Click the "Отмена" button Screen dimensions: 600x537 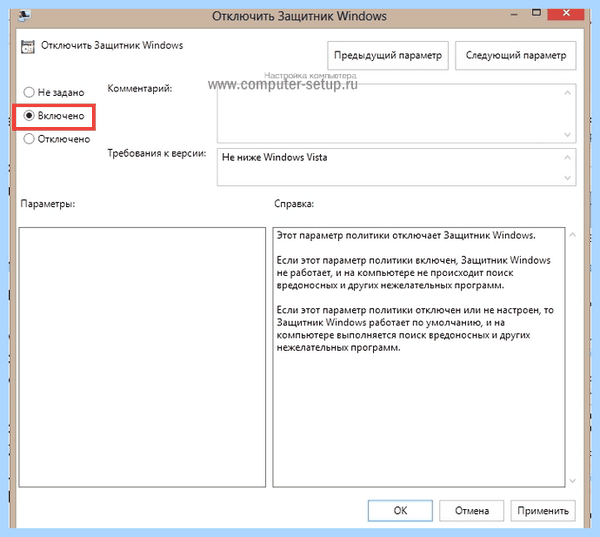click(471, 511)
